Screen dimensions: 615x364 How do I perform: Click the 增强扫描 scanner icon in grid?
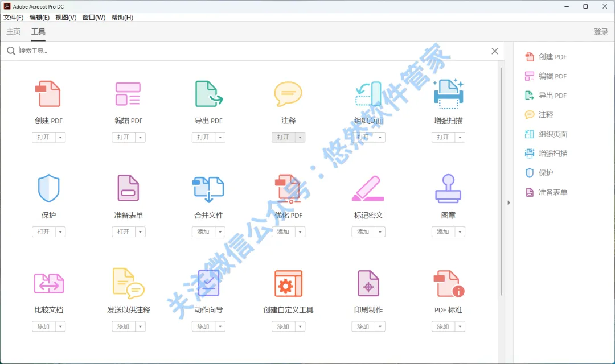448,94
